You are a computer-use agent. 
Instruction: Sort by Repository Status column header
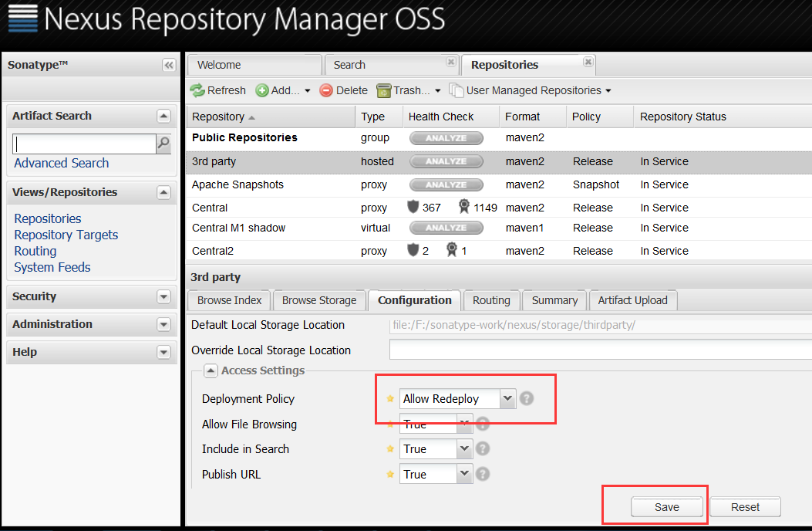(x=723, y=117)
